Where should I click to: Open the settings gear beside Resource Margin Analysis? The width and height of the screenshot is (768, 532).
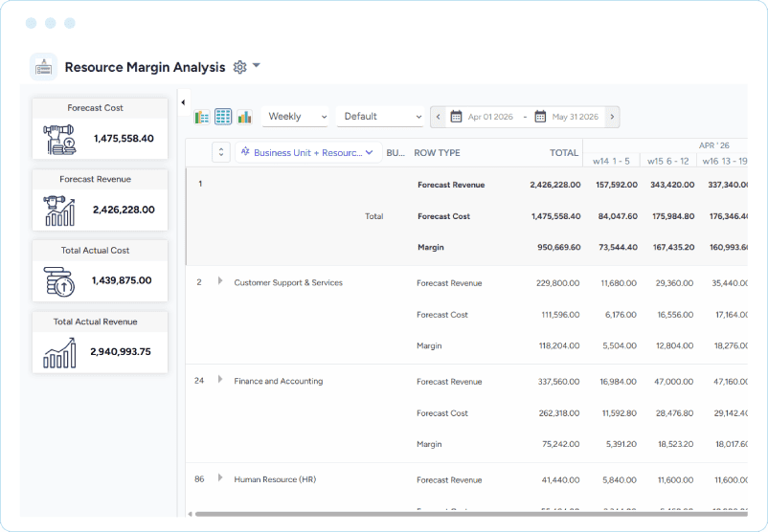pyautogui.click(x=239, y=67)
